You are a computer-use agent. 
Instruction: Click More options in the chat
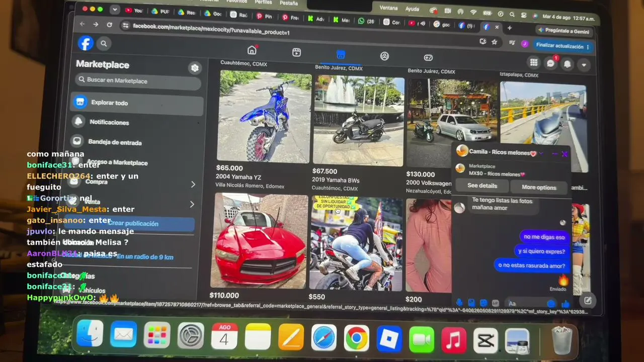(x=539, y=187)
